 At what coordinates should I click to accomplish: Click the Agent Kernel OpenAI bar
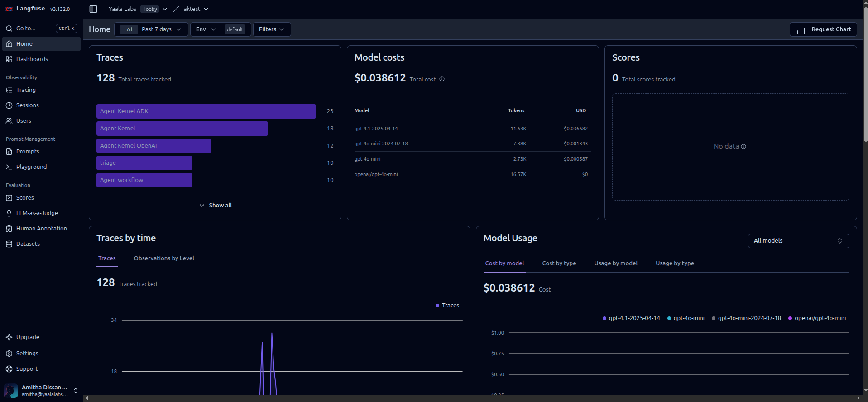153,146
